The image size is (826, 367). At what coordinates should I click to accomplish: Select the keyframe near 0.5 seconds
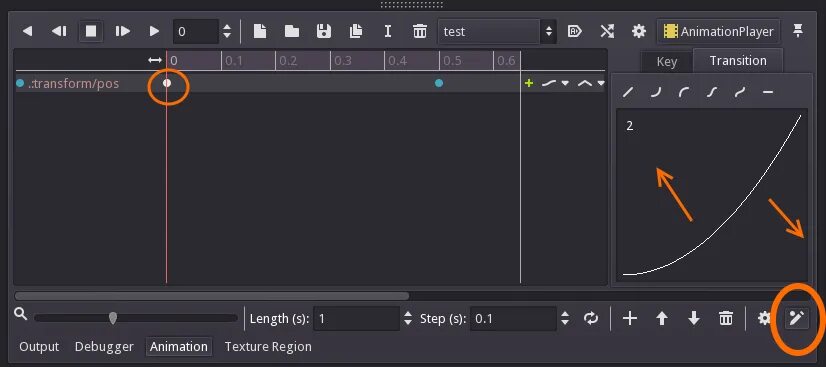439,83
